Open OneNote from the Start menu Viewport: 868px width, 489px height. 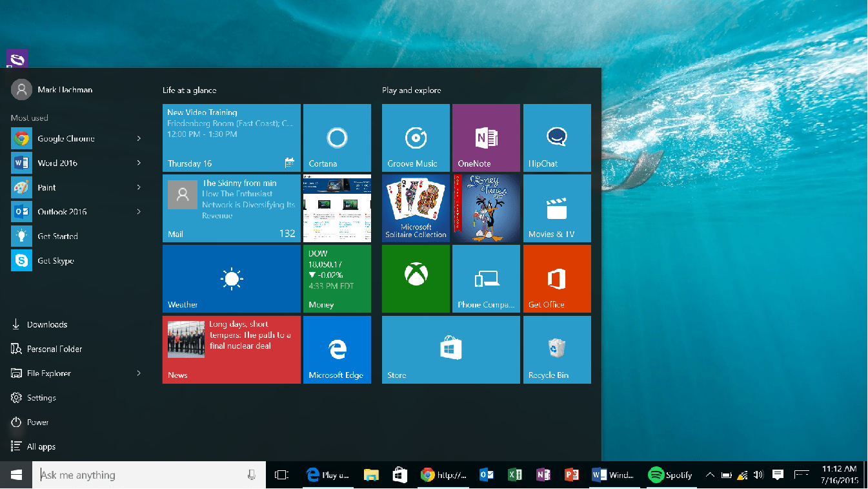click(485, 138)
